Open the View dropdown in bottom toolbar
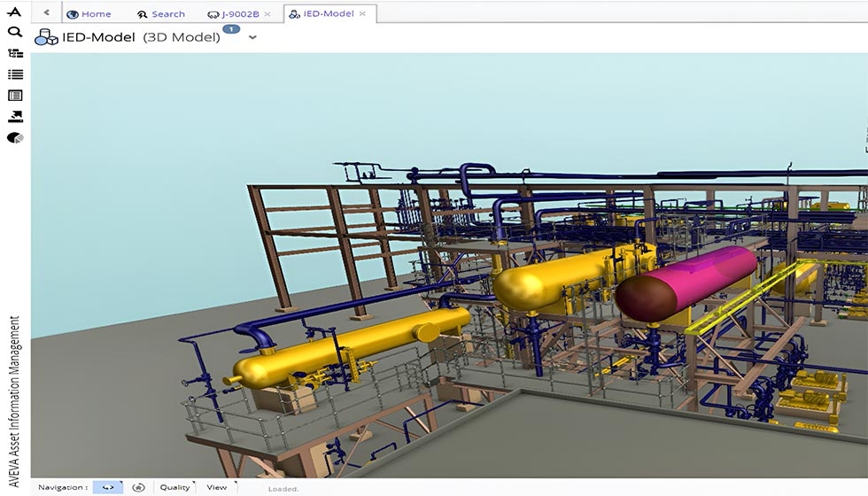The height and width of the screenshot is (496, 868). point(217,487)
